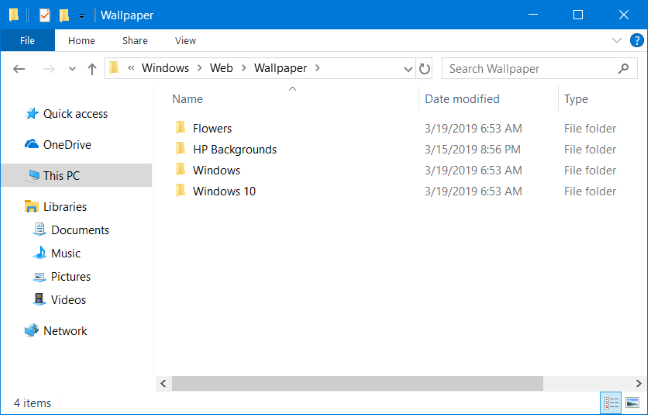Open the chevron after Web breadcrumb
This screenshot has height=415, width=648.
(244, 68)
